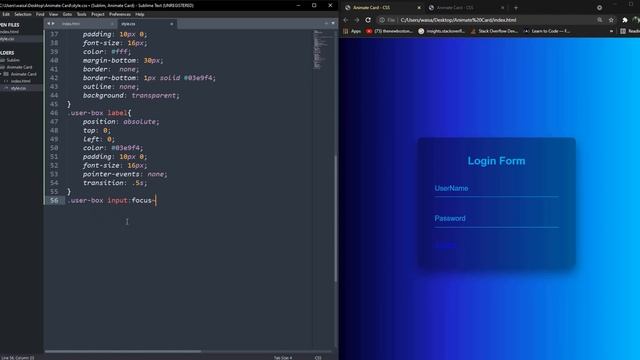Click the 'pointer-events: none;' code line

point(125,174)
